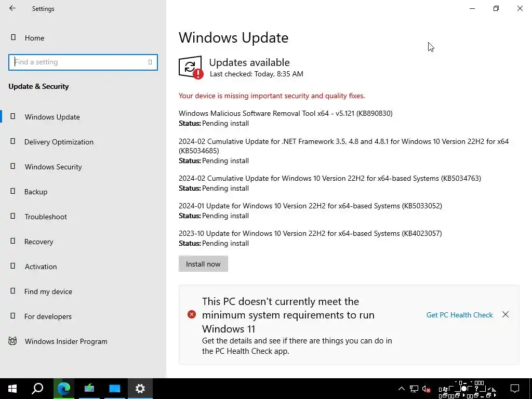The width and height of the screenshot is (532, 399).
Task: Close the Settings window
Action: pyautogui.click(x=520, y=8)
